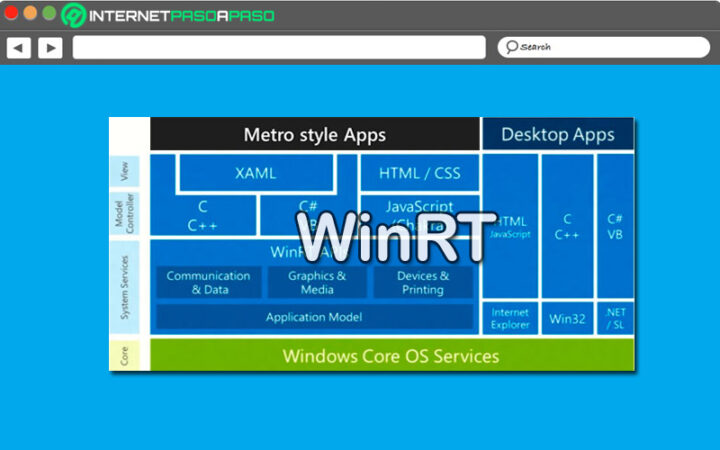Click the green Windows Core OS Services bar
720x450 pixels.
(x=392, y=355)
